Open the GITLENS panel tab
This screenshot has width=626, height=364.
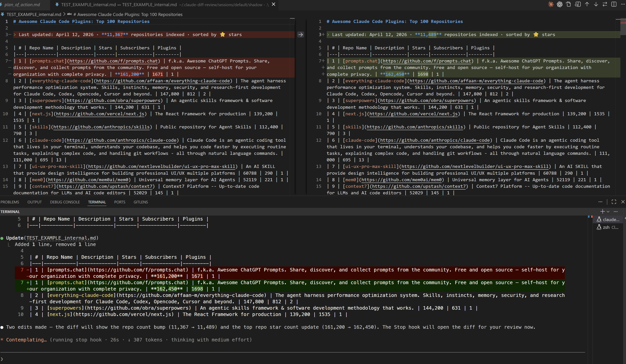[141, 202]
